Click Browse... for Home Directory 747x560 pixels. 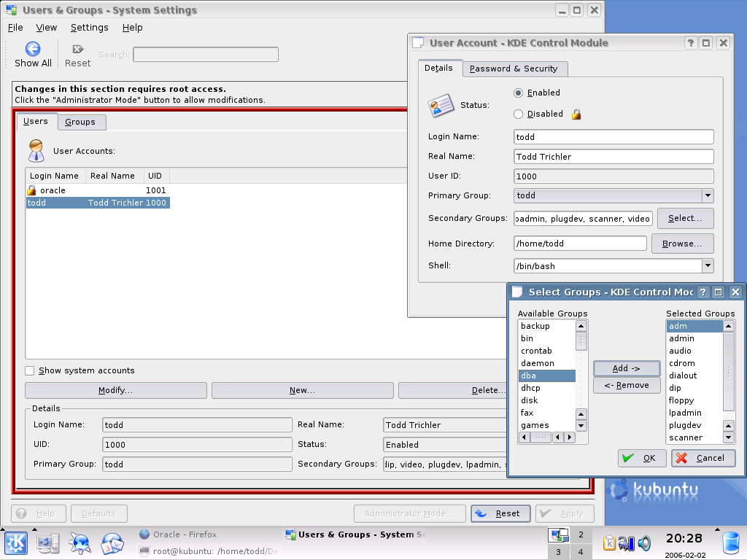point(682,244)
